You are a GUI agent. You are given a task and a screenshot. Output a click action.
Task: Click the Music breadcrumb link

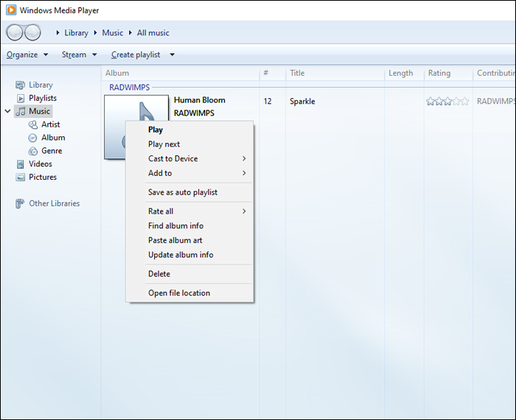112,32
